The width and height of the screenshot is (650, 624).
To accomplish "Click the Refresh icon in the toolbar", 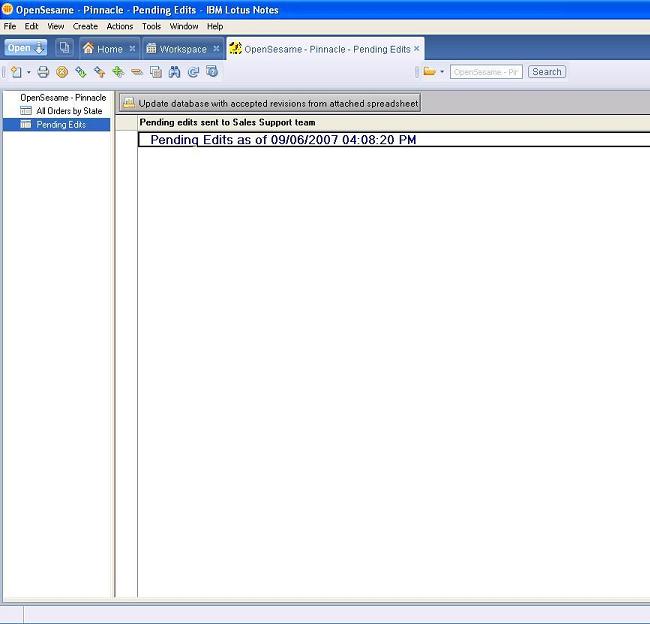I will [193, 72].
